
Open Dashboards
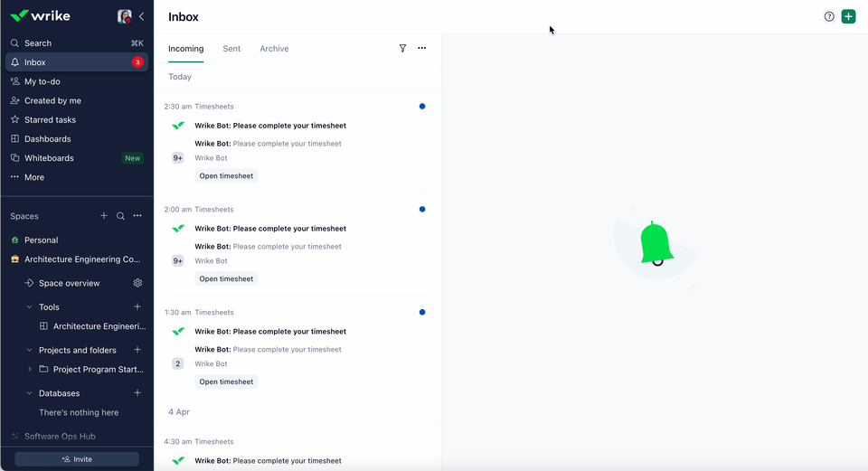click(x=77, y=139)
